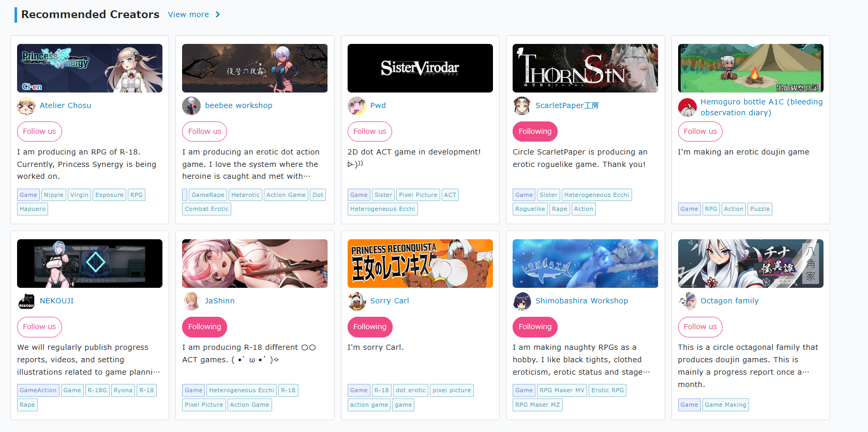The image size is (868, 432).
Task: Open the JaShinn avatar icon
Action: coord(191,301)
